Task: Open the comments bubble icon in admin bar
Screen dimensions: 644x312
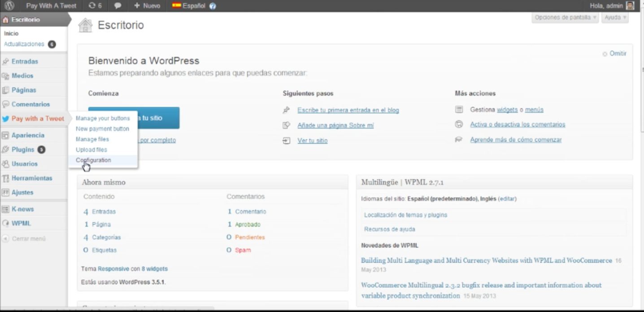Action: pyautogui.click(x=117, y=6)
